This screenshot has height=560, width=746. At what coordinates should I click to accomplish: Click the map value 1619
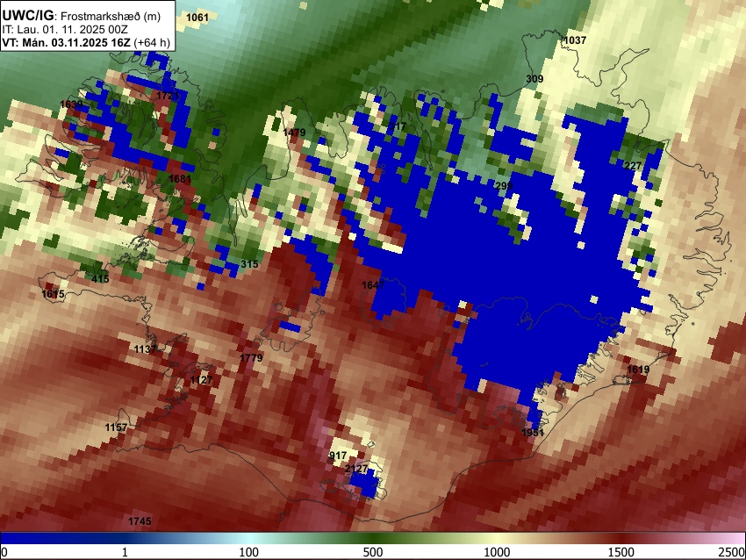tap(638, 370)
